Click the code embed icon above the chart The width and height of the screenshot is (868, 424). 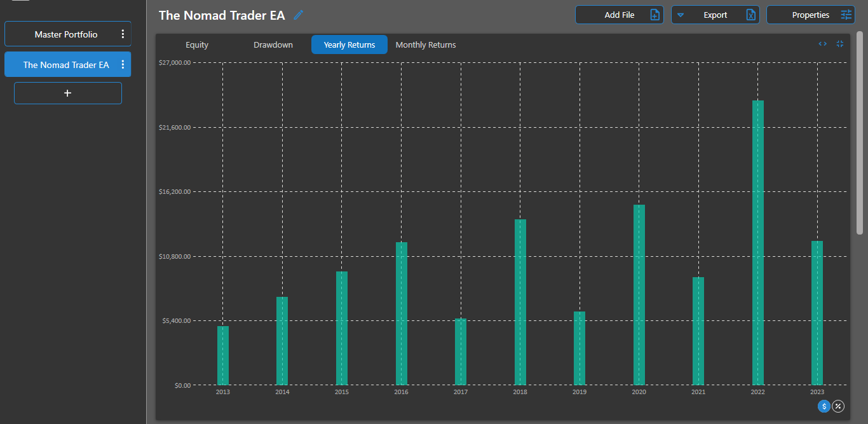(x=822, y=43)
